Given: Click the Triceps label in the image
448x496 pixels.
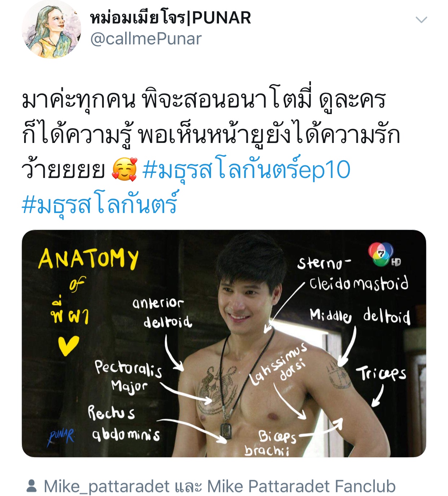Looking at the screenshot, I should tap(382, 374).
